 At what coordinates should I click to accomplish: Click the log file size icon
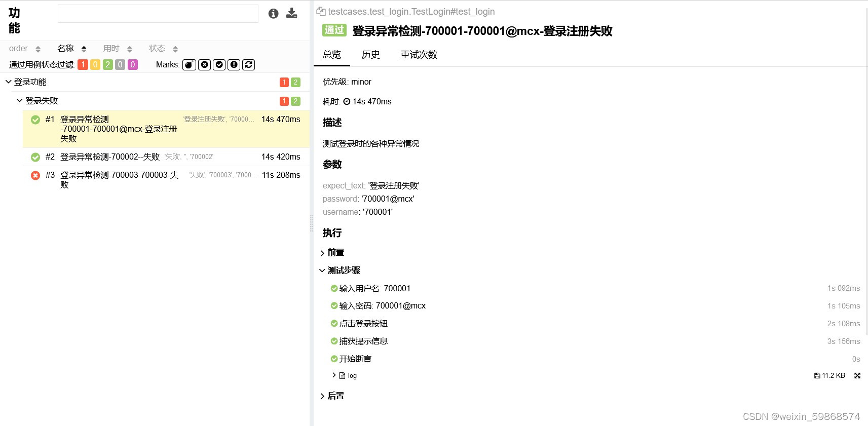point(817,376)
